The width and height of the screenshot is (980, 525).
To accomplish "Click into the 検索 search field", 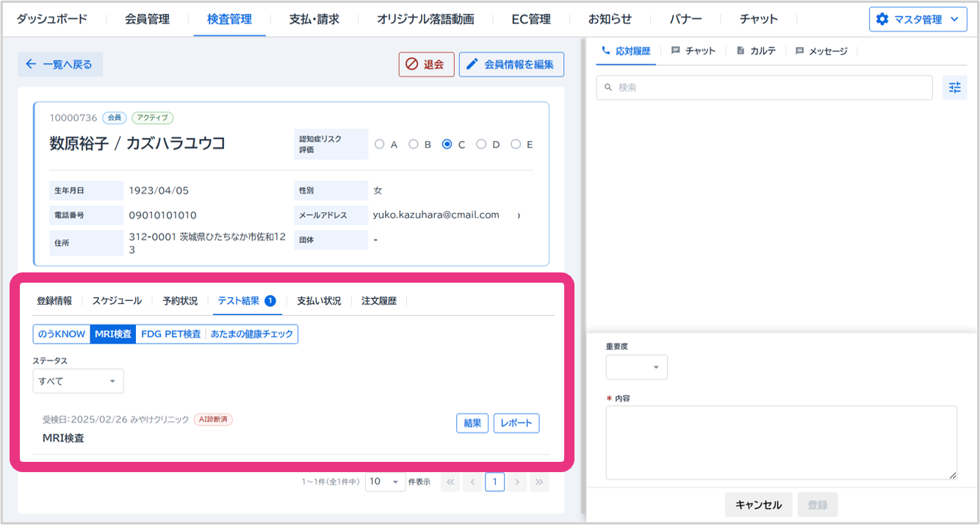I will [x=764, y=87].
